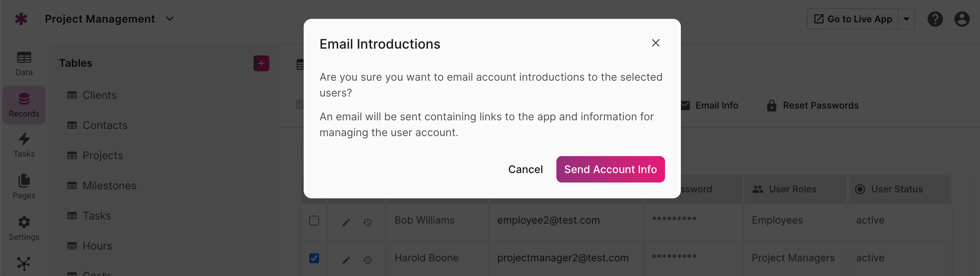Edit Bob Williams record with pencil icon
The height and width of the screenshot is (276, 980).
point(346,222)
